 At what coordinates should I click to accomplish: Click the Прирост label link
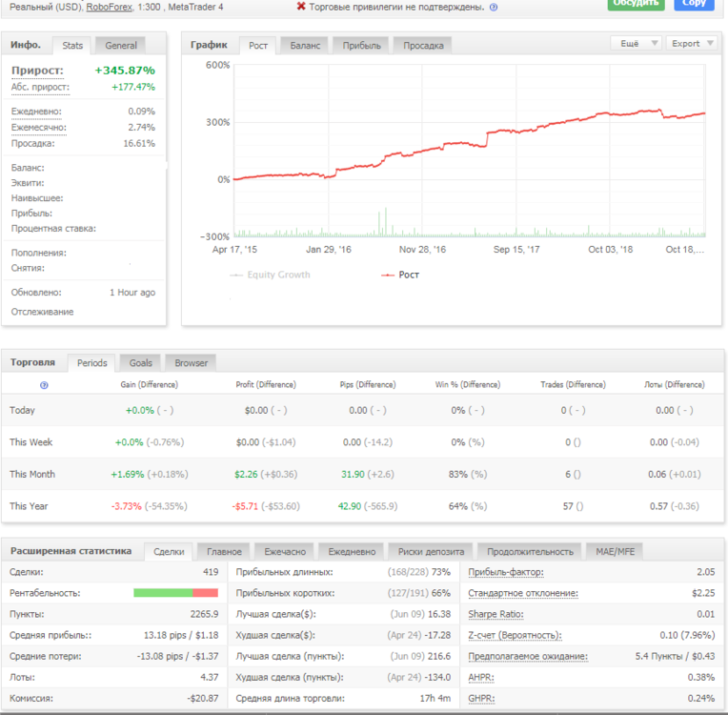pyautogui.click(x=37, y=71)
